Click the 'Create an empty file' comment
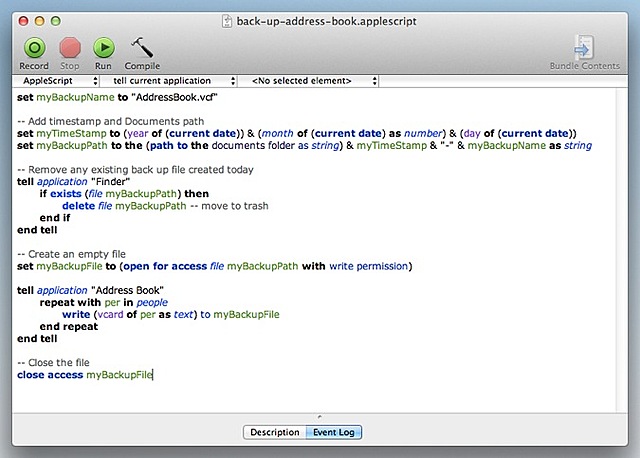Image resolution: width=640 pixels, height=458 pixels. pyautogui.click(x=71, y=254)
